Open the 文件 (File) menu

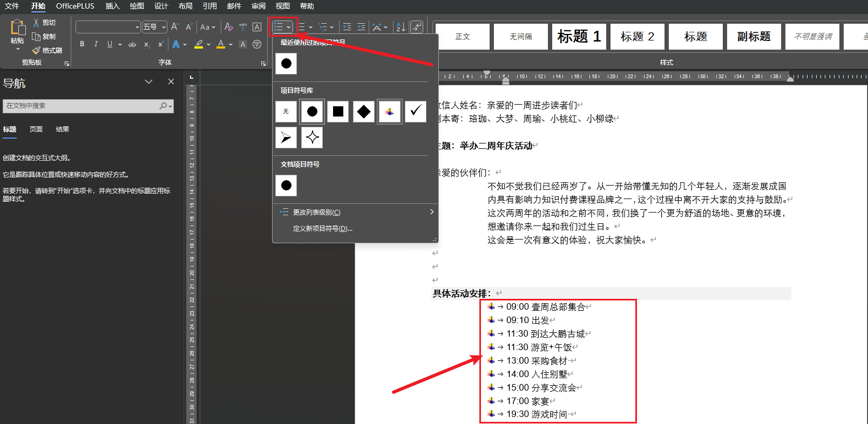pos(12,6)
